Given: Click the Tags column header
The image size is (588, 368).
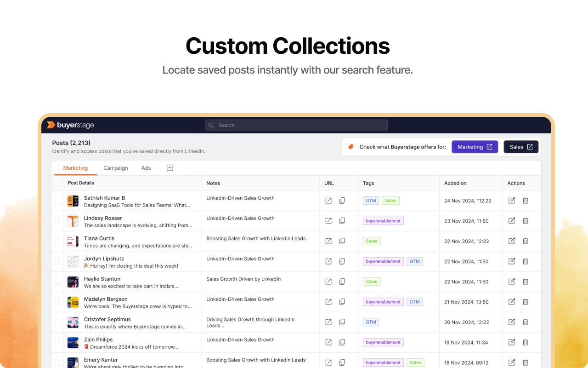Looking at the screenshot, I should click(368, 183).
